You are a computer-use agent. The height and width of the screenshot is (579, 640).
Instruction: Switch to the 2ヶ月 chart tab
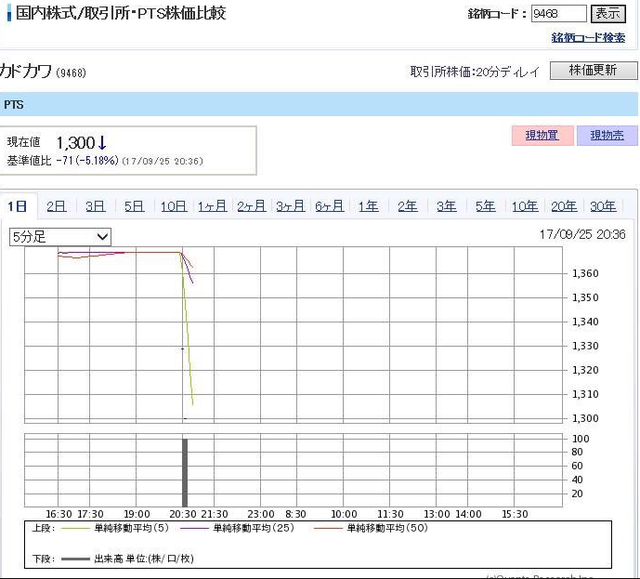(x=251, y=206)
